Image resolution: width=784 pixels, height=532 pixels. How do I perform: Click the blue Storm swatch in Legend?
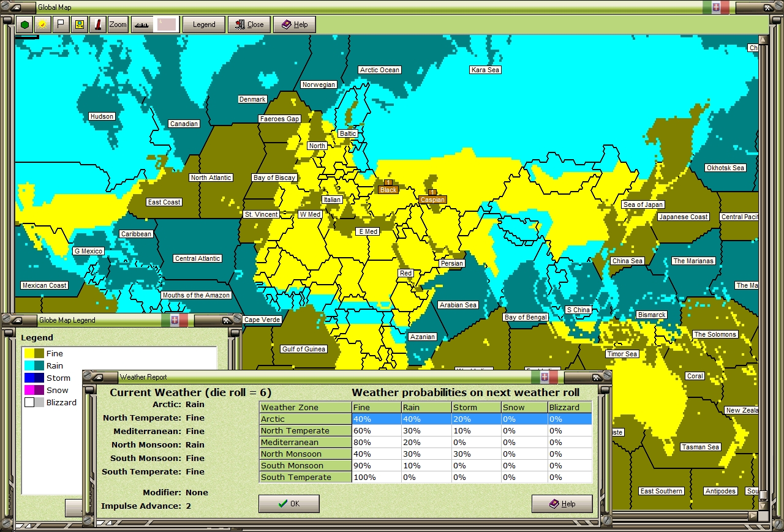[29, 378]
